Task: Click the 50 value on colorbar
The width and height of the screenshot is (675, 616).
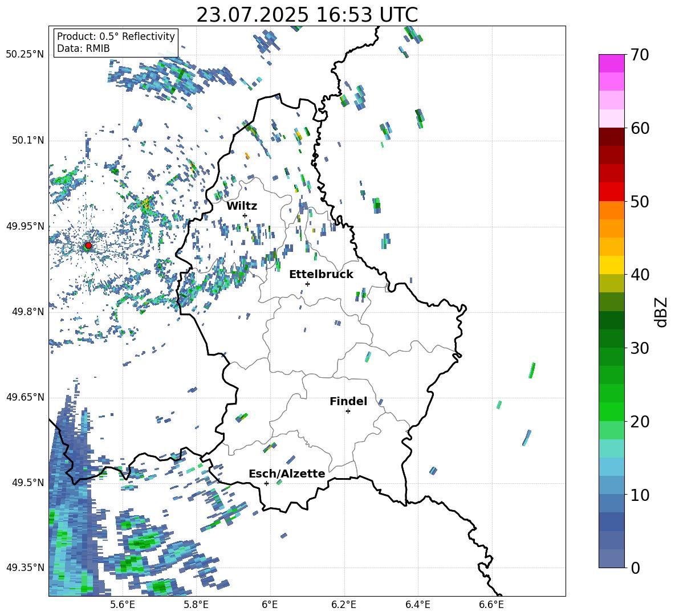Action: click(x=639, y=201)
